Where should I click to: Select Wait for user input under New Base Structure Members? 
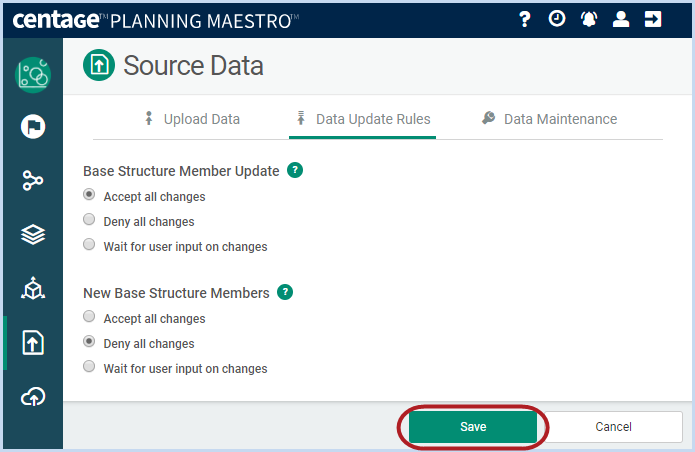[x=89, y=366]
